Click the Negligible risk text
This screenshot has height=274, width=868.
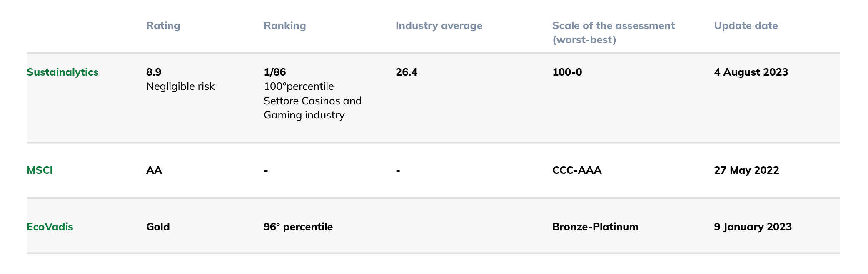tap(180, 86)
